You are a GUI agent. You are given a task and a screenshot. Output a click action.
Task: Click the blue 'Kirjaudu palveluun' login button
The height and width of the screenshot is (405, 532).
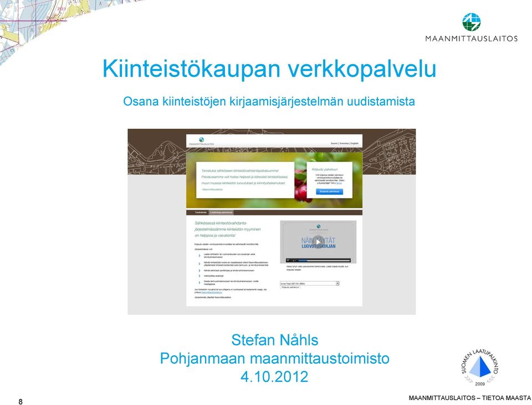click(329, 191)
